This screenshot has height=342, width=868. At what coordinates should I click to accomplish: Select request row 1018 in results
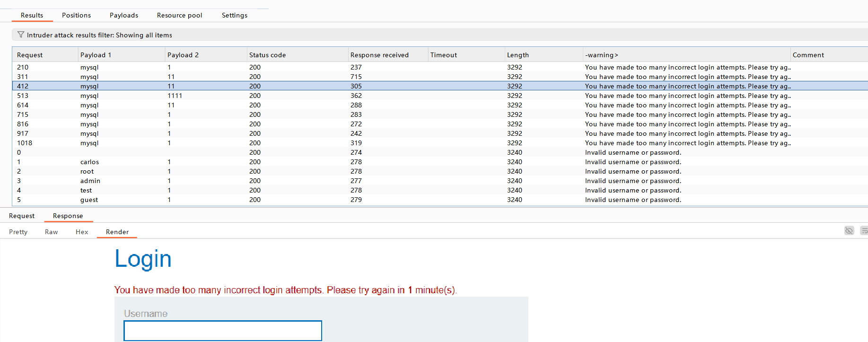(x=189, y=143)
